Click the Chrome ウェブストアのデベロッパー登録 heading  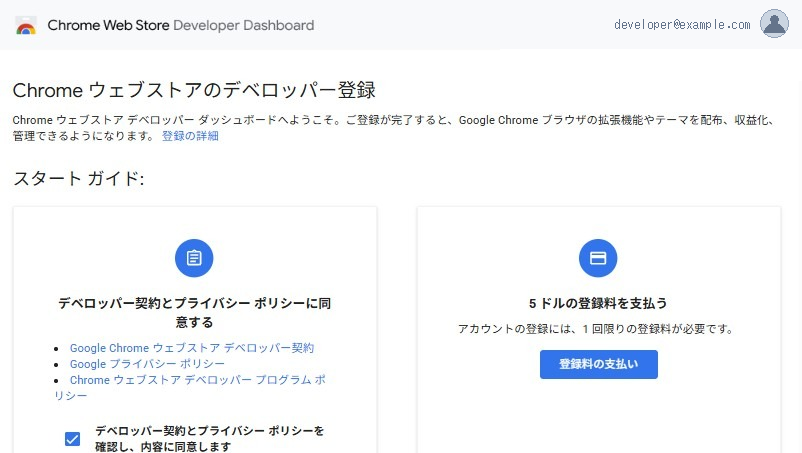pos(194,90)
